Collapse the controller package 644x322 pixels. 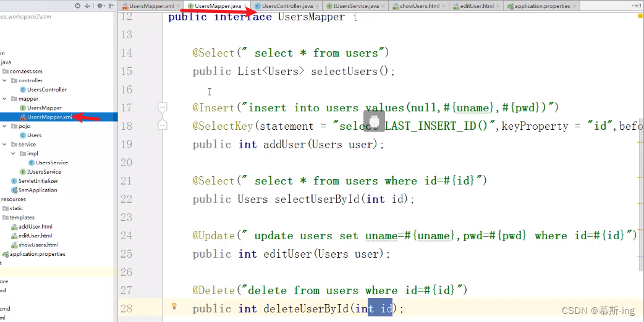(x=4, y=80)
